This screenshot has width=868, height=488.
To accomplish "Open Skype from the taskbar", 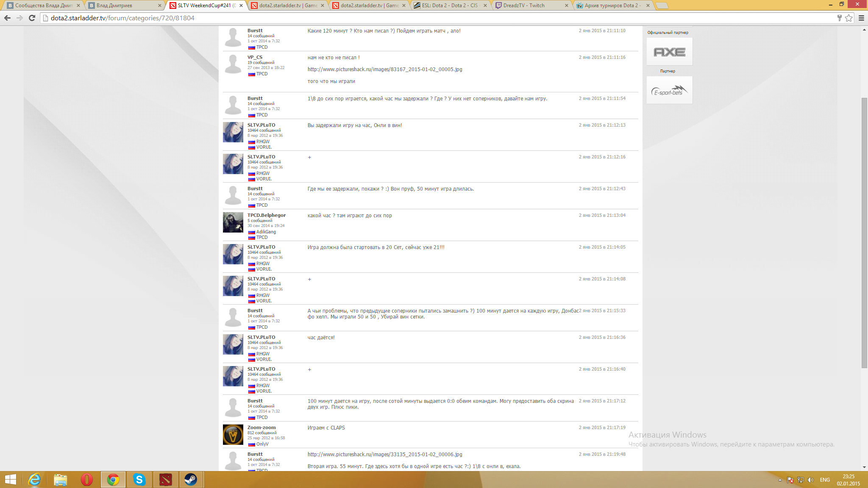I will point(139,480).
